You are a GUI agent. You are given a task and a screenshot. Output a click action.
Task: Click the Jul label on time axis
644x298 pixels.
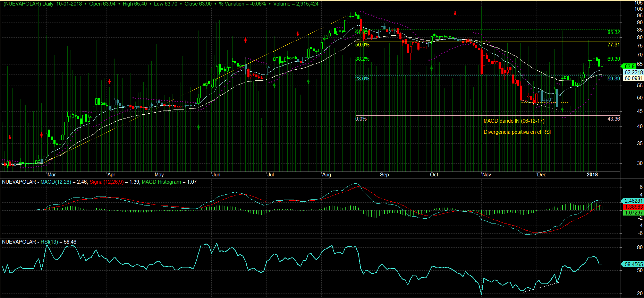pos(271,175)
